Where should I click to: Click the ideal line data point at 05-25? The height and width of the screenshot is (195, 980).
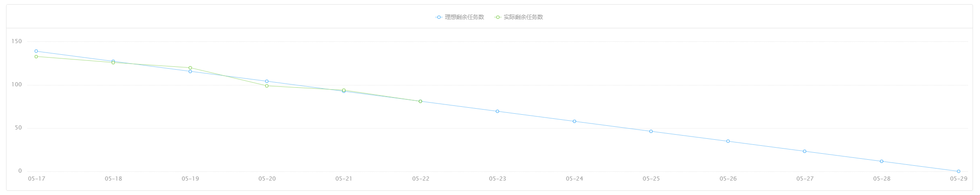(x=651, y=131)
